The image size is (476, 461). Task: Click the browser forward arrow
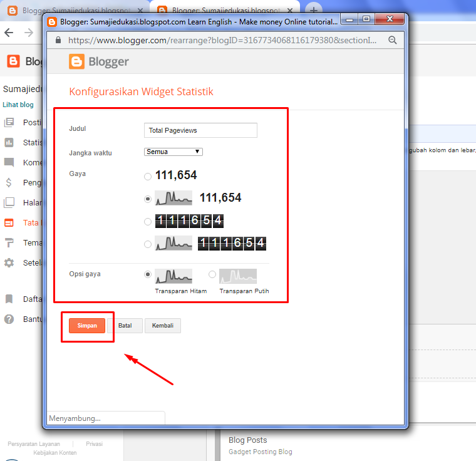click(x=29, y=33)
